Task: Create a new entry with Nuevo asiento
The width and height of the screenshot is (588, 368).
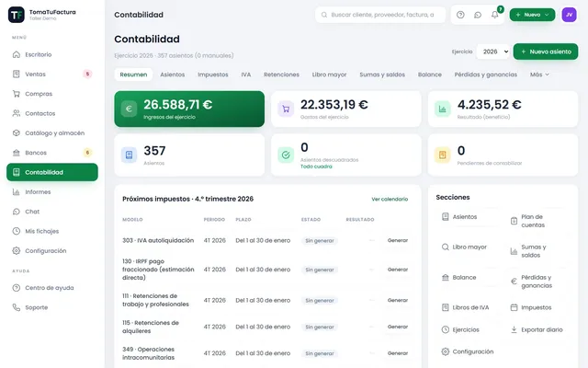Action: (546, 52)
